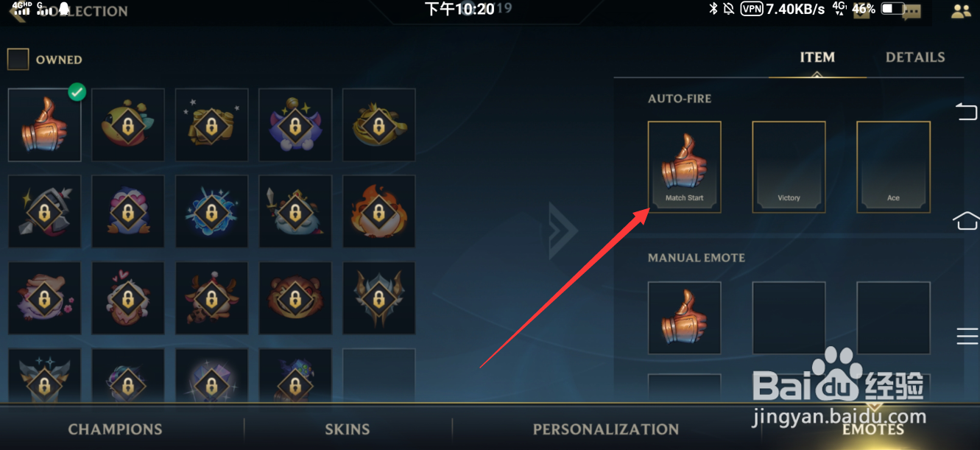Viewport: 980px width, 450px height.
Task: Select the locked winged crest emote
Action: tap(378, 298)
